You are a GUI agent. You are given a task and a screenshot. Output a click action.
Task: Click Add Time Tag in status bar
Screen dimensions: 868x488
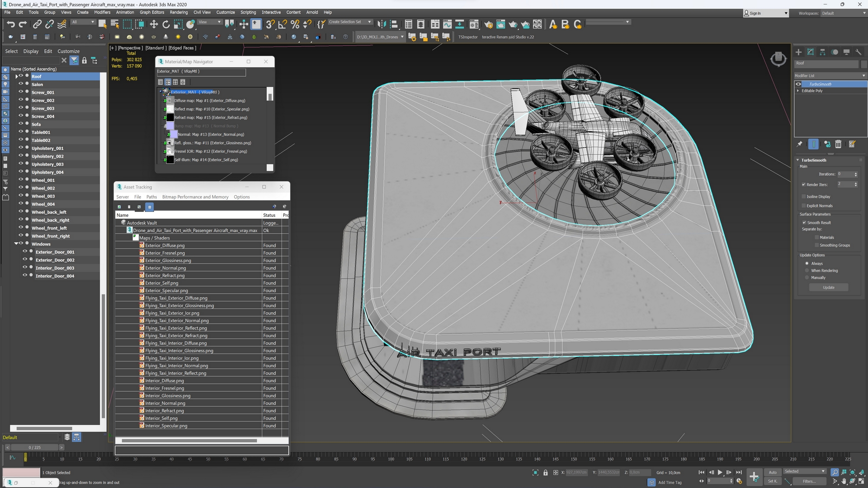[x=670, y=482]
